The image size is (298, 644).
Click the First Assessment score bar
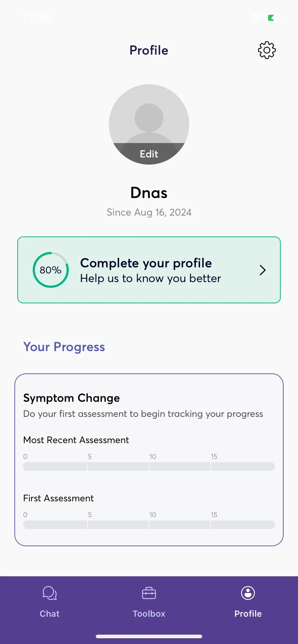point(149,525)
